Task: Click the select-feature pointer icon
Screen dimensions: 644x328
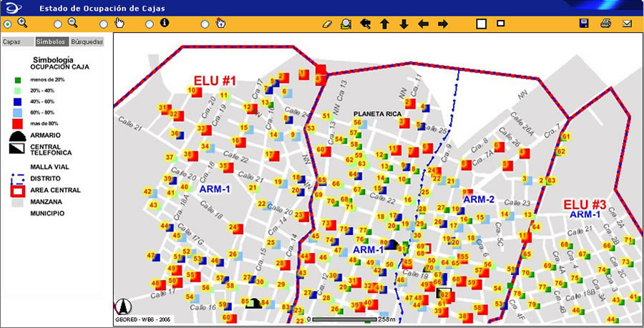Action: click(x=220, y=23)
